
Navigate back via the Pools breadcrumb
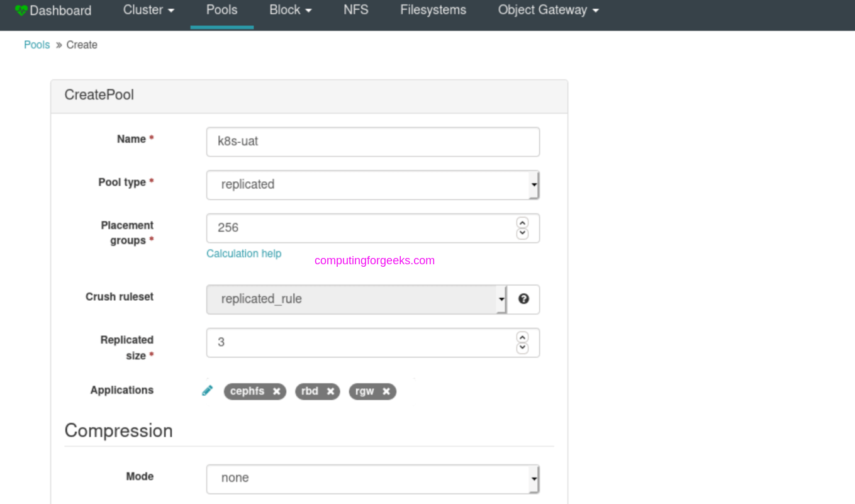coord(36,45)
